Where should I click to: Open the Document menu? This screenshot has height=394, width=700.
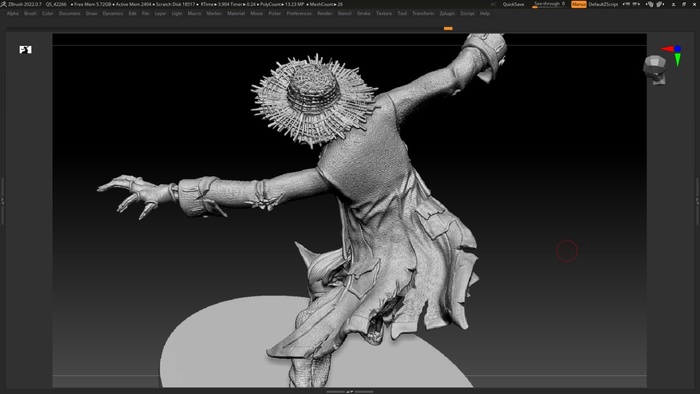70,13
